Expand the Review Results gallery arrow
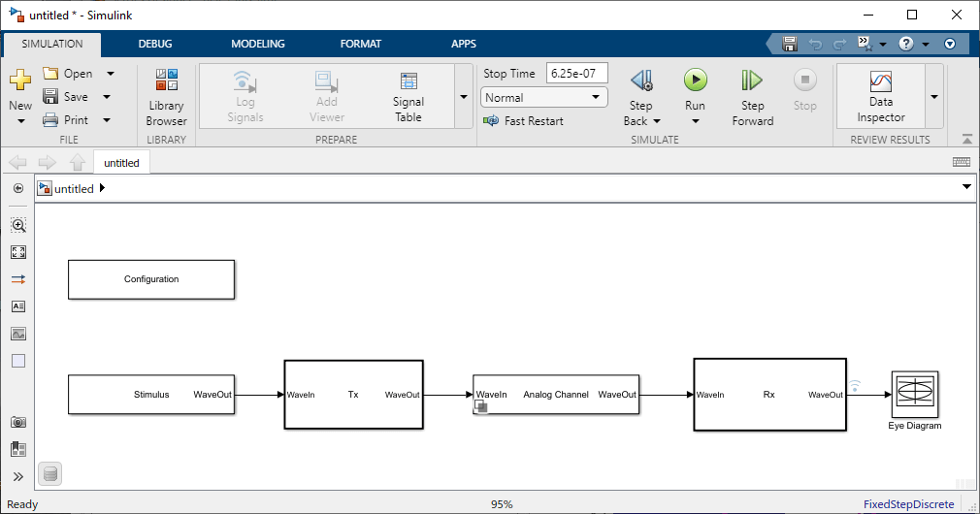 click(x=934, y=97)
